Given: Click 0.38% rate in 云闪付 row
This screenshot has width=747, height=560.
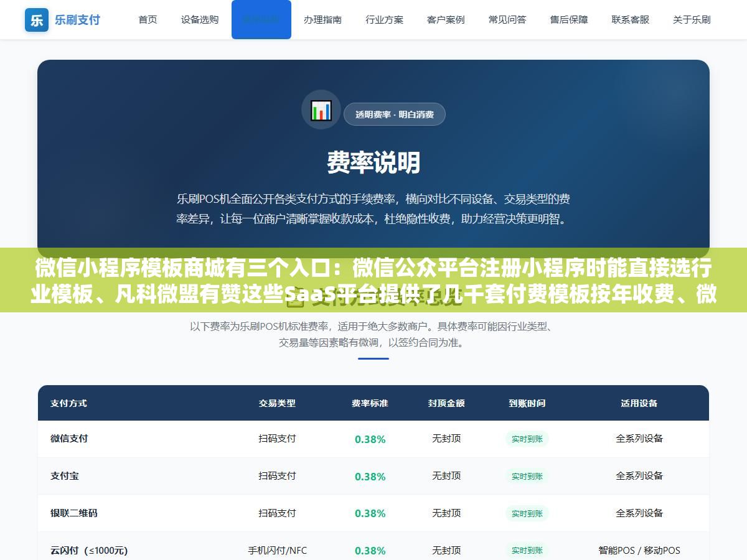Looking at the screenshot, I should click(x=370, y=551).
